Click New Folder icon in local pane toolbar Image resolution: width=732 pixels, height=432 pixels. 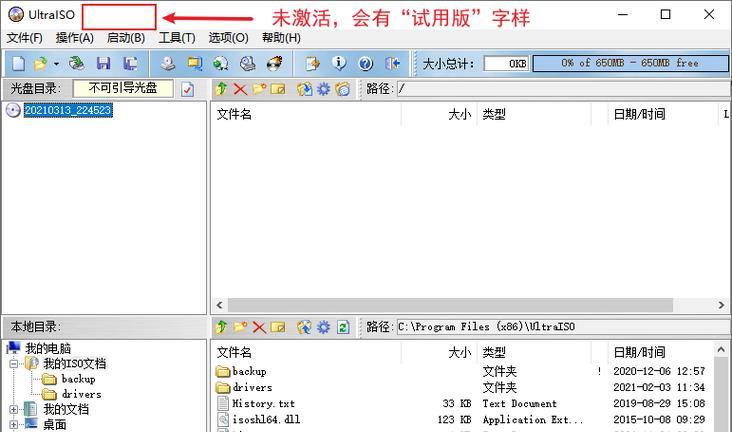240,327
